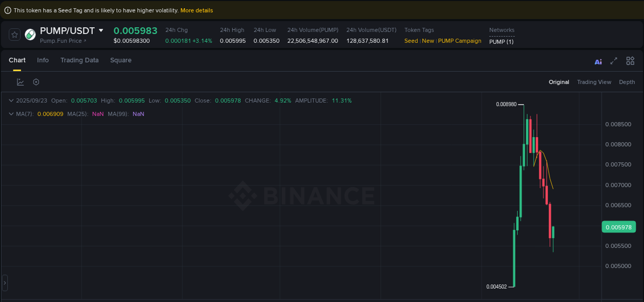Collapse the MA indicators row chevron
Viewport: 644px width, 302px height.
click(x=11, y=114)
